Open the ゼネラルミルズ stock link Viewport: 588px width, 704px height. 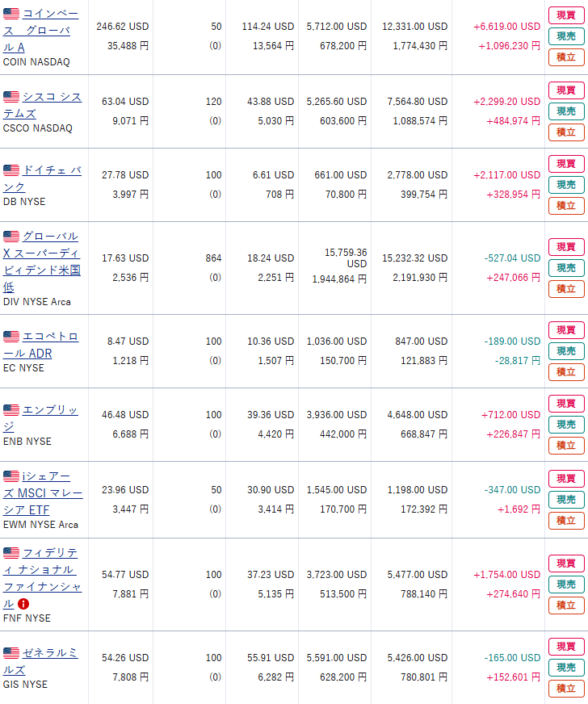tap(40, 661)
